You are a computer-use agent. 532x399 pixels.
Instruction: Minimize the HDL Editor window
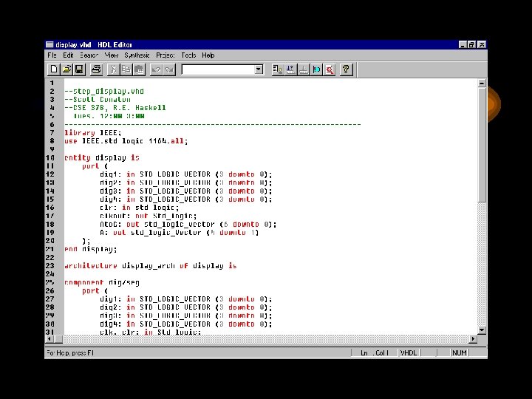click(x=463, y=44)
